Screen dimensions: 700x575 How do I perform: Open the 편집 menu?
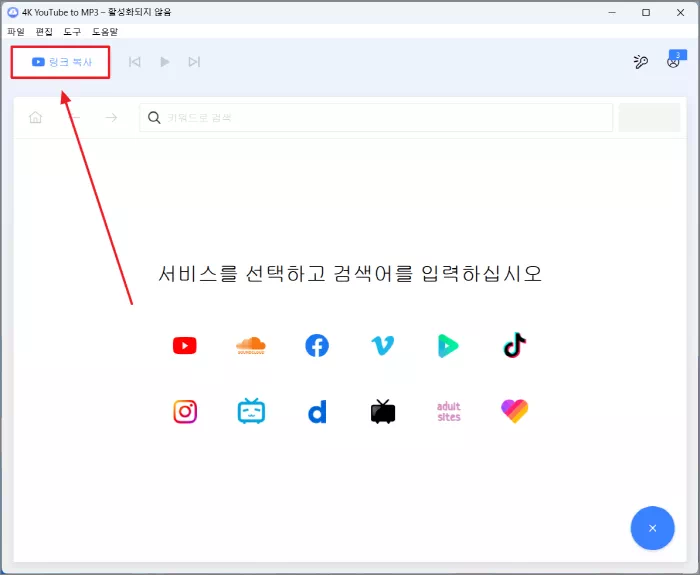(44, 32)
